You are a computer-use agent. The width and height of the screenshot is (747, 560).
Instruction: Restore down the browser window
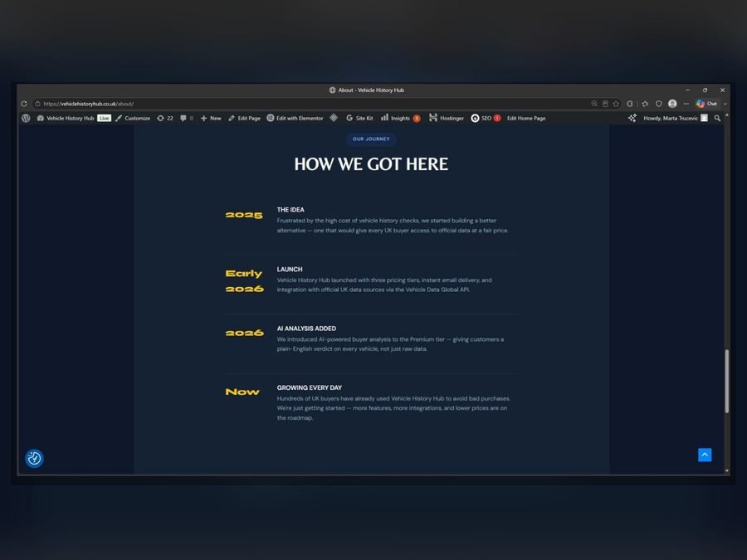coord(705,90)
